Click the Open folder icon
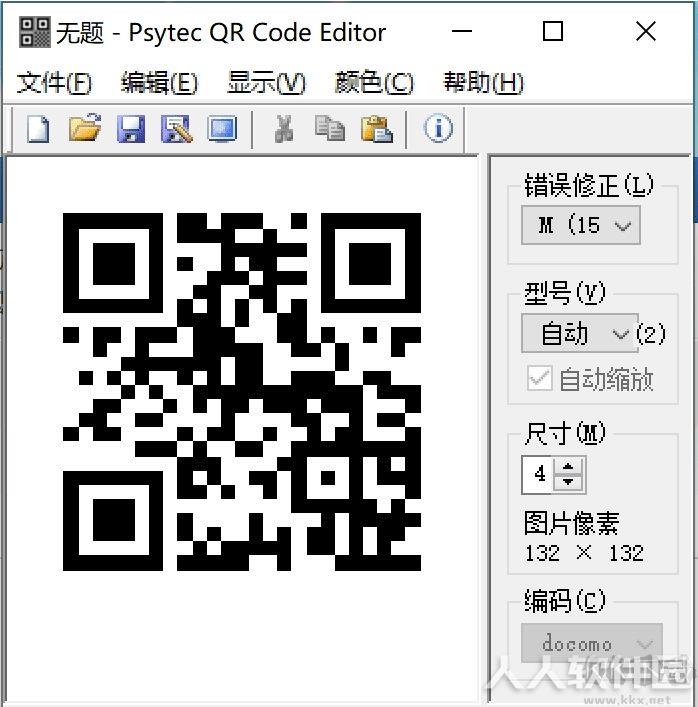The width and height of the screenshot is (698, 707). point(85,128)
